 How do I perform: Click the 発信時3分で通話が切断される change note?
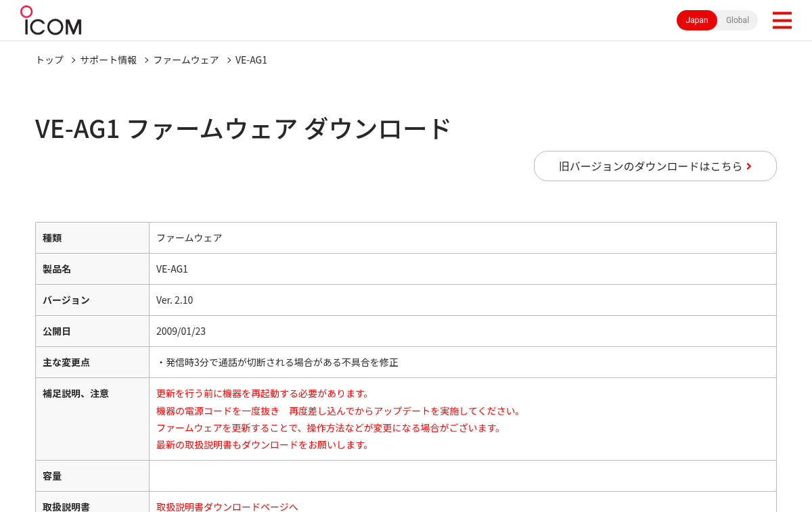tap(277, 362)
